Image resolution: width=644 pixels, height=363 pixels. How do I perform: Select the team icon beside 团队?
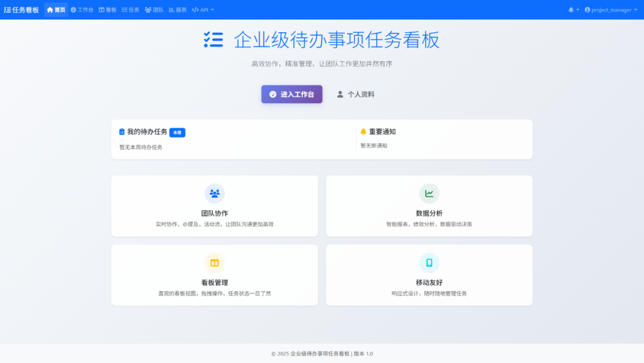click(148, 9)
